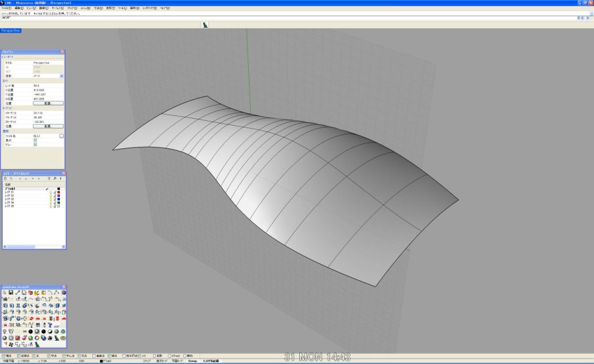
Task: Select the Perspective viewport title label
Action: (11, 30)
